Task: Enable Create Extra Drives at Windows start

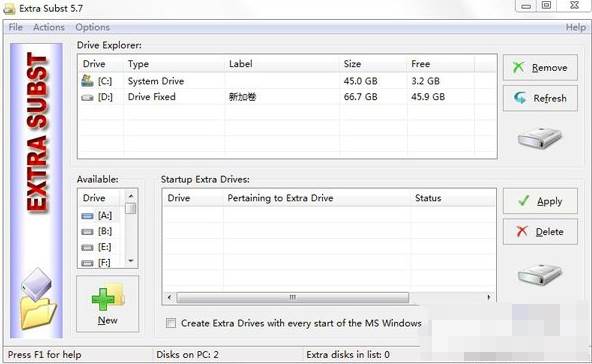Action: [171, 323]
